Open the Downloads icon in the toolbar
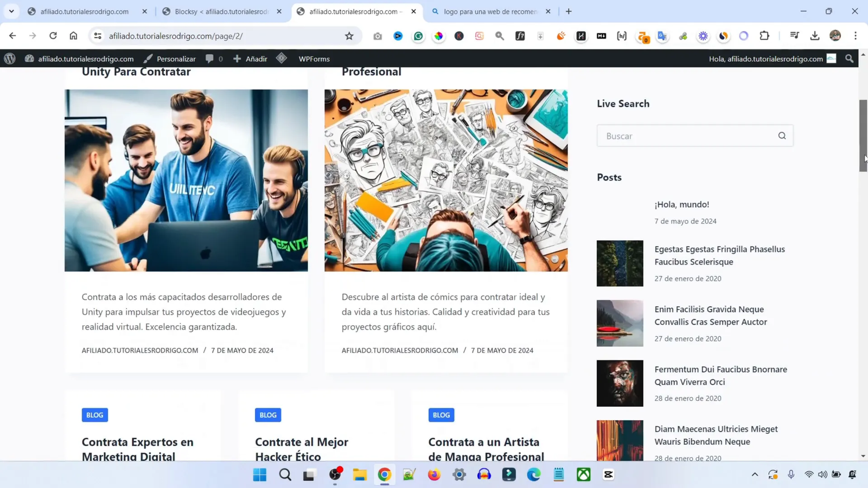The width and height of the screenshot is (868, 488). (x=814, y=36)
